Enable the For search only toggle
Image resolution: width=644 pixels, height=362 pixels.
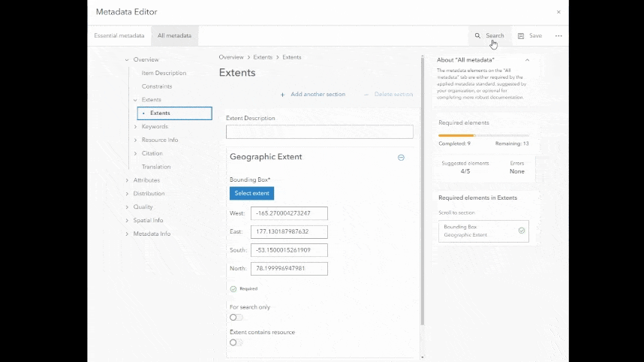[x=236, y=317]
